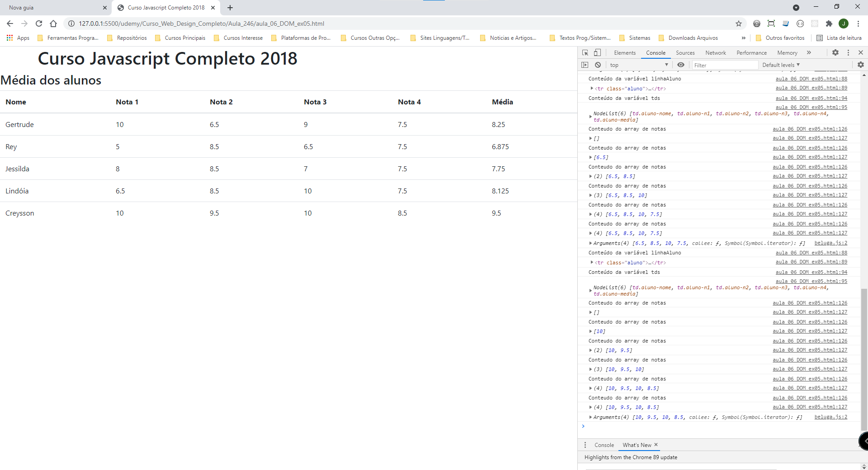
Task: Click the circular dropdown icon left of the minimize button
Action: click(796, 8)
